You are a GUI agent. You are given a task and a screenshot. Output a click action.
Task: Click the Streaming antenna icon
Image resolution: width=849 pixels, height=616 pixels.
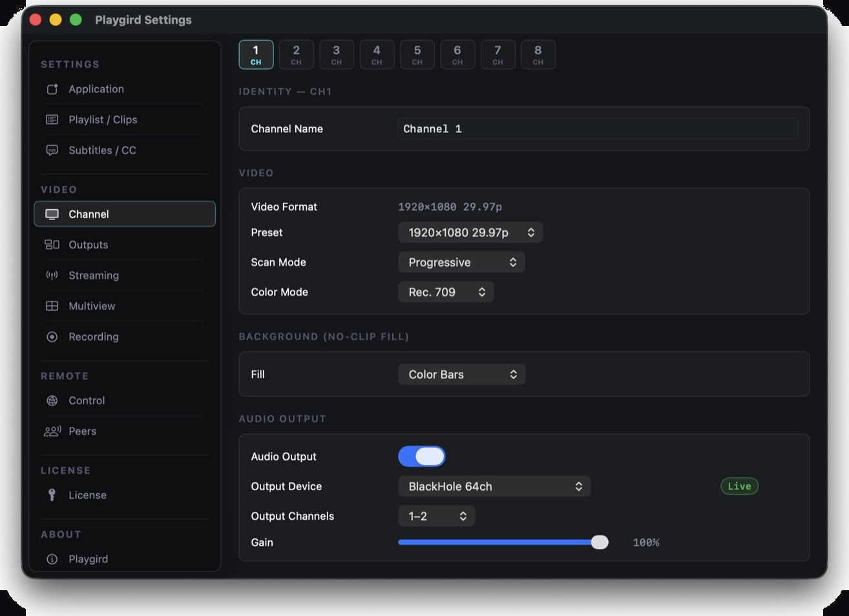pyautogui.click(x=52, y=276)
